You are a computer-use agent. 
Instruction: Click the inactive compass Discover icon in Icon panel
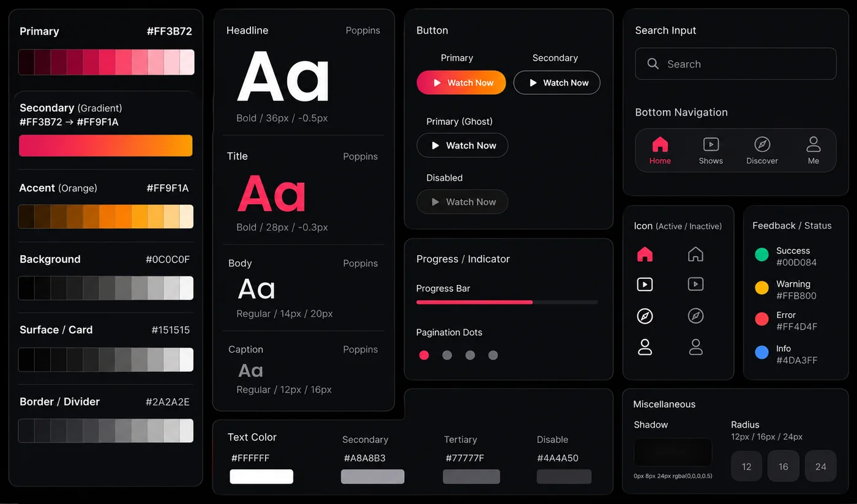point(695,316)
